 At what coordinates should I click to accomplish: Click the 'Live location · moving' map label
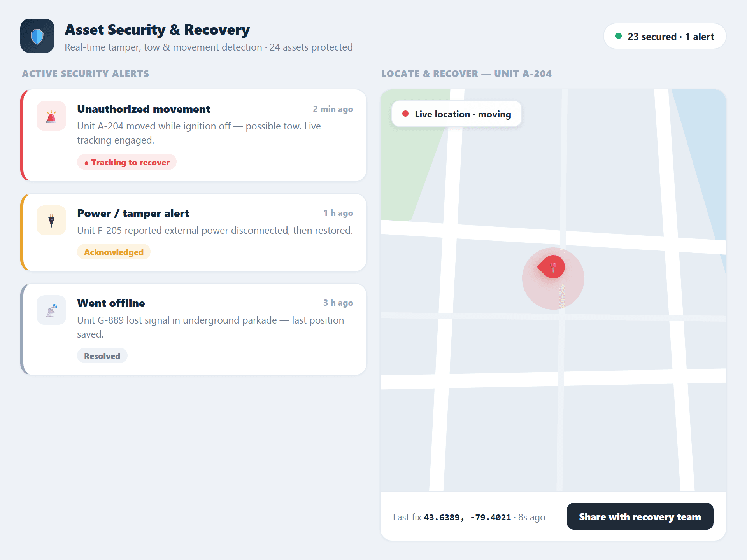(x=457, y=114)
